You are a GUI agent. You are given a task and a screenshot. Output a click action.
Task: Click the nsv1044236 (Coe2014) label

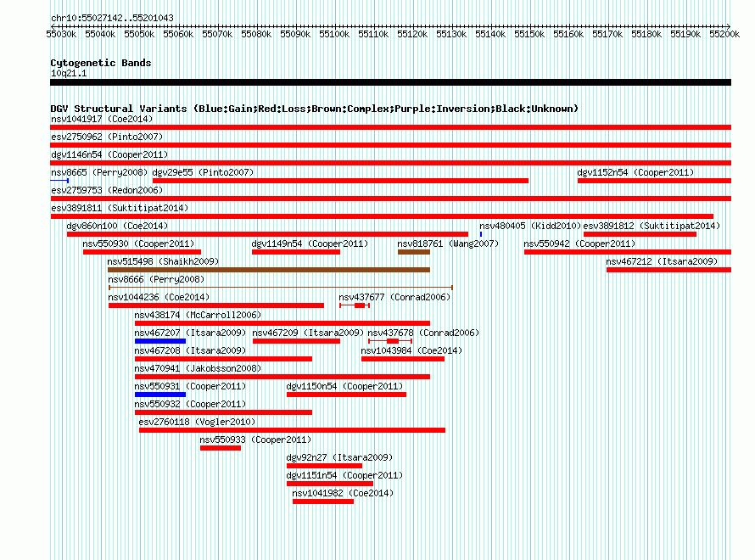click(x=159, y=297)
